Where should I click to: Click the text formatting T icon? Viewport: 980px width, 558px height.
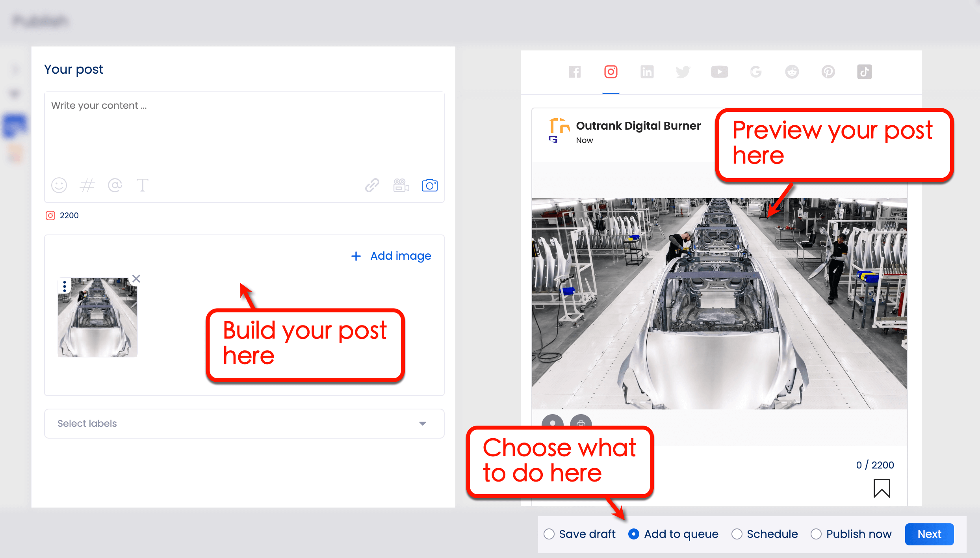tap(143, 185)
